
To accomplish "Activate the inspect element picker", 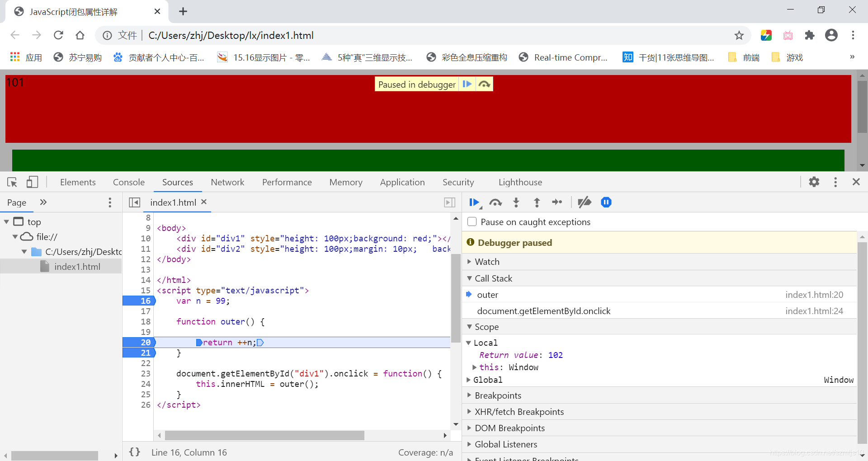I will click(x=12, y=182).
